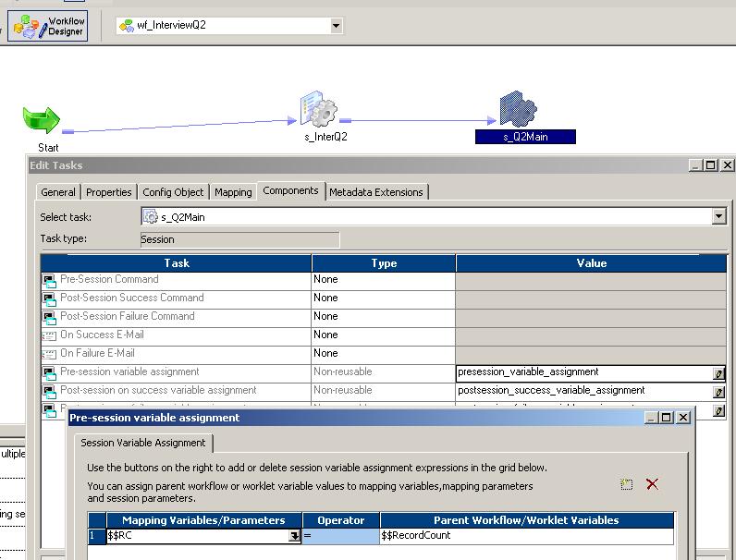
Task: Click the Mapping Variables/Parameters column header
Action: [203, 520]
